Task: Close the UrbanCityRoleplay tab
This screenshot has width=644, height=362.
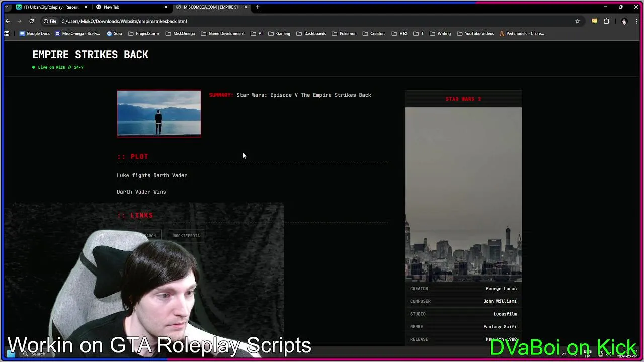Action: click(86, 7)
